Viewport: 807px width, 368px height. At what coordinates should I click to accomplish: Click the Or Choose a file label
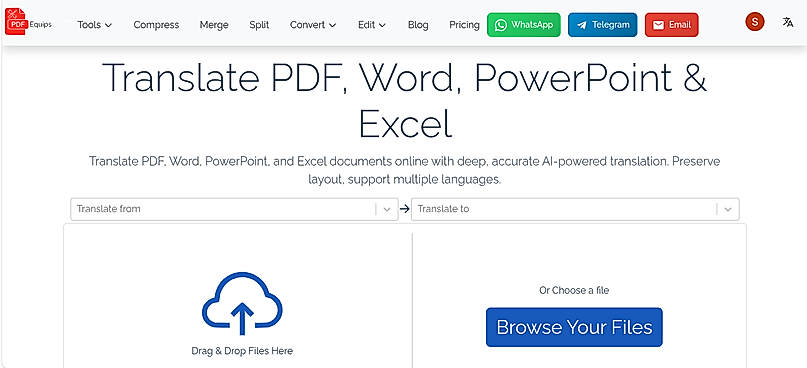coord(574,290)
